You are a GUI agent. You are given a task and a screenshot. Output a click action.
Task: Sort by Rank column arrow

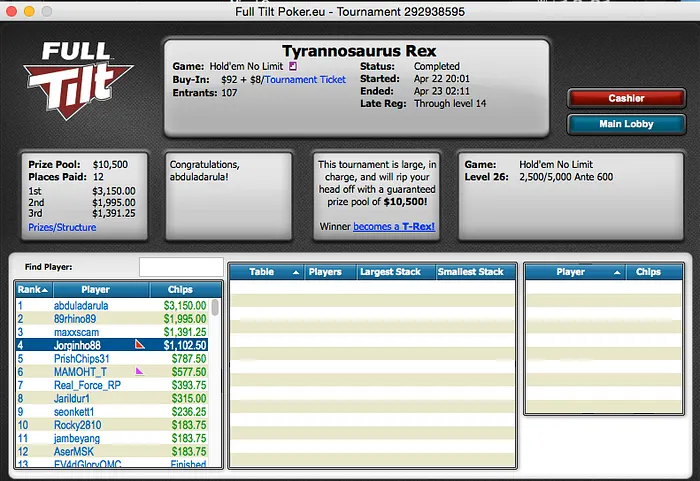click(x=43, y=290)
